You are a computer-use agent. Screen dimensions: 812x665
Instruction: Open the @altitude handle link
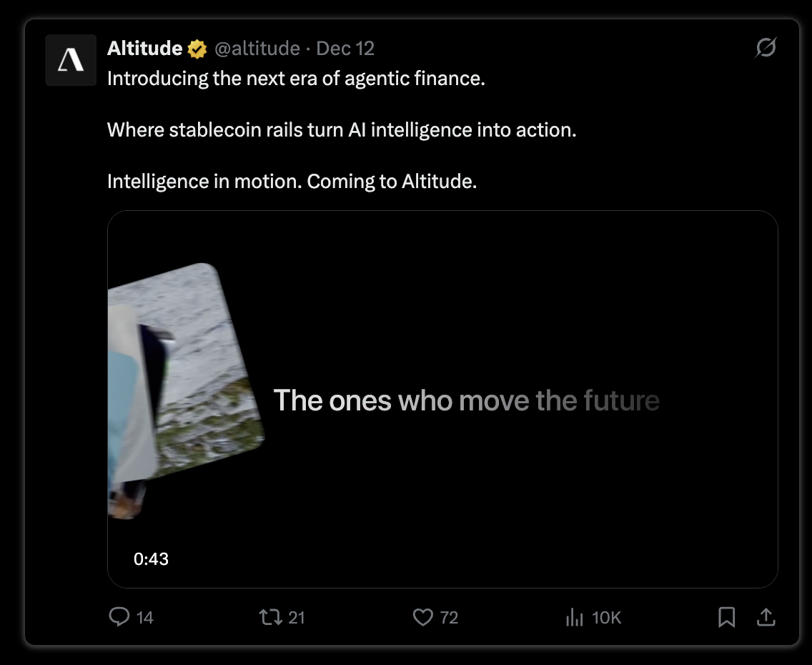coord(257,49)
